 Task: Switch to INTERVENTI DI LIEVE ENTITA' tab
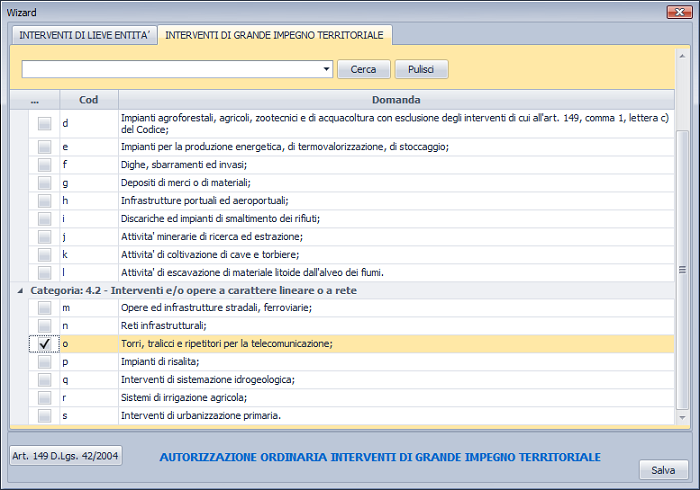tap(82, 35)
